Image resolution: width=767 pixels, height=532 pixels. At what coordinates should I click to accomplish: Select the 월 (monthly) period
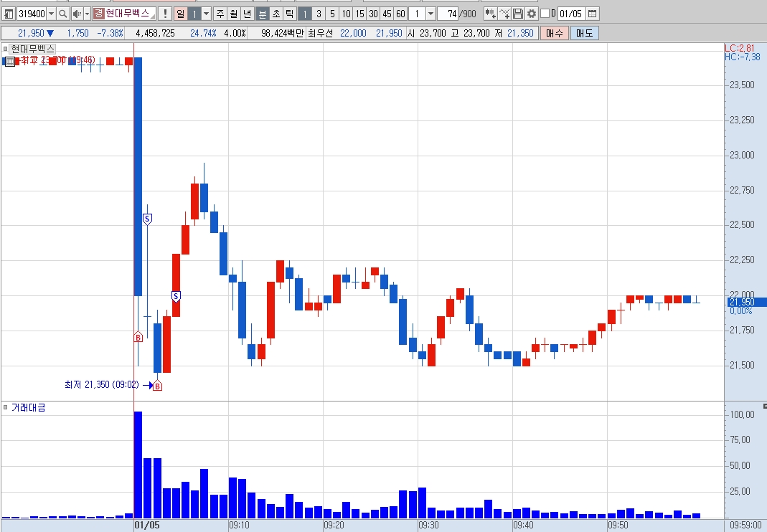tap(234, 14)
